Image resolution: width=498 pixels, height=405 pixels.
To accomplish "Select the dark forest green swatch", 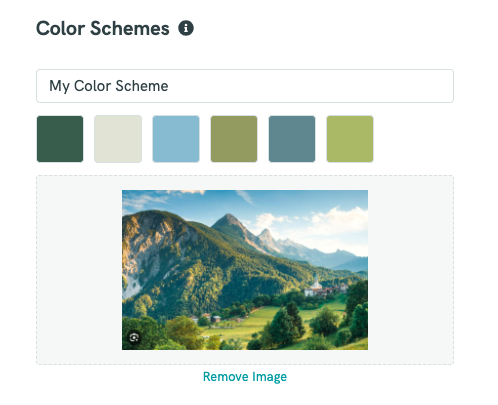I will point(60,139).
